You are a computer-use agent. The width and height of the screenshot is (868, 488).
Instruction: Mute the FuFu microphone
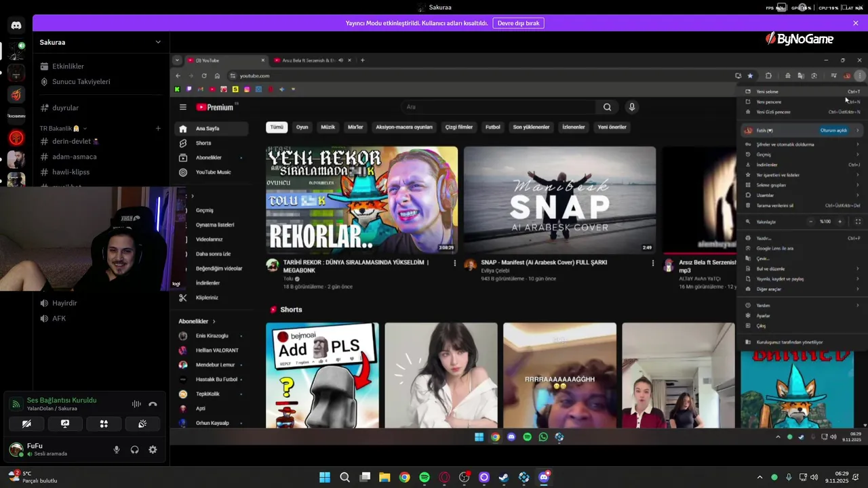117,449
